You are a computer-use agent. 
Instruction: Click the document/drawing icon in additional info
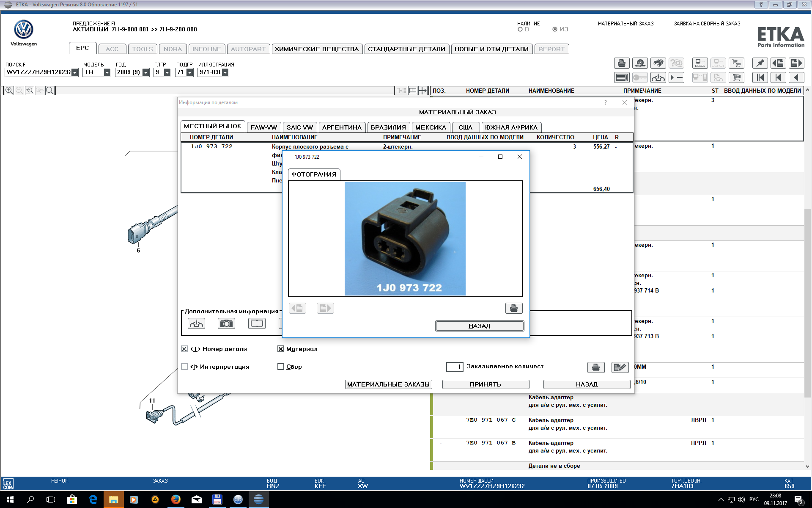257,324
